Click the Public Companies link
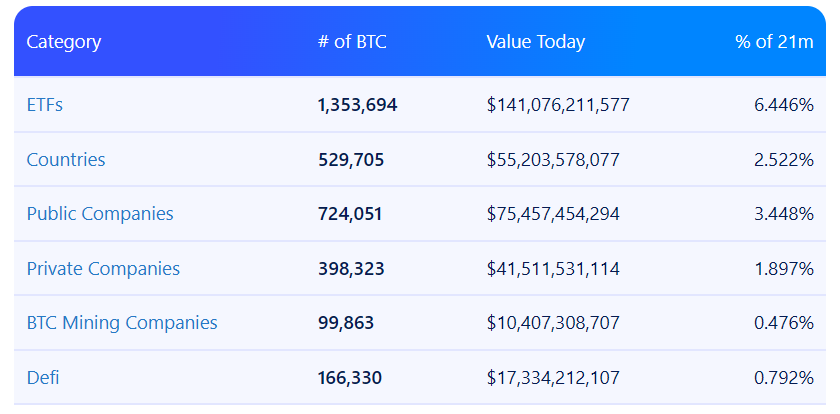This screenshot has width=840, height=414. pos(100,214)
